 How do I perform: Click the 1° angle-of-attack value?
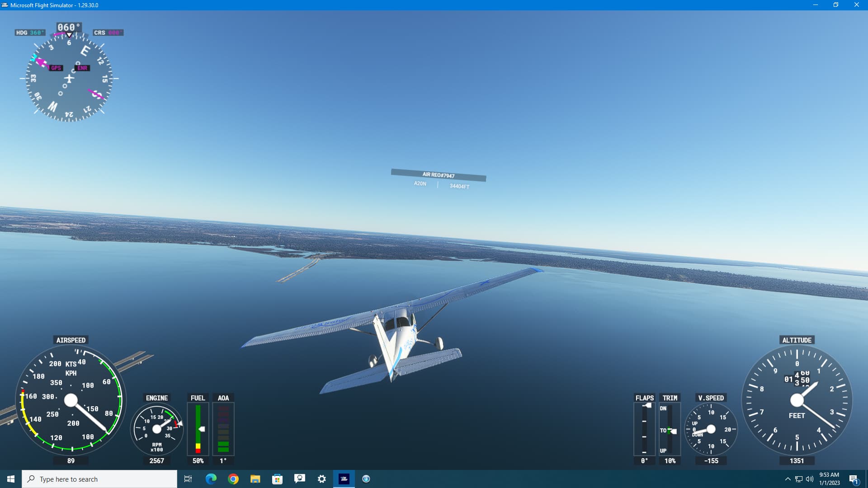click(x=223, y=461)
